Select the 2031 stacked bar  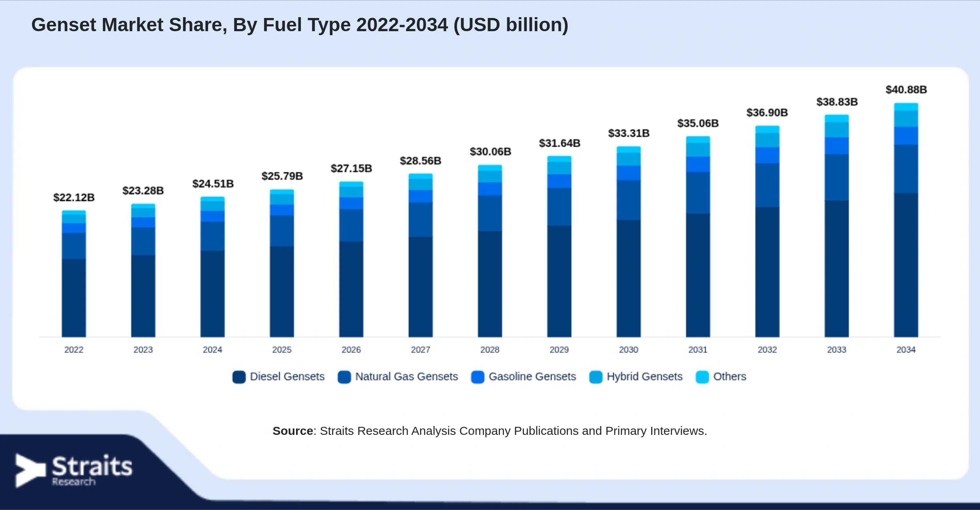pos(698,237)
